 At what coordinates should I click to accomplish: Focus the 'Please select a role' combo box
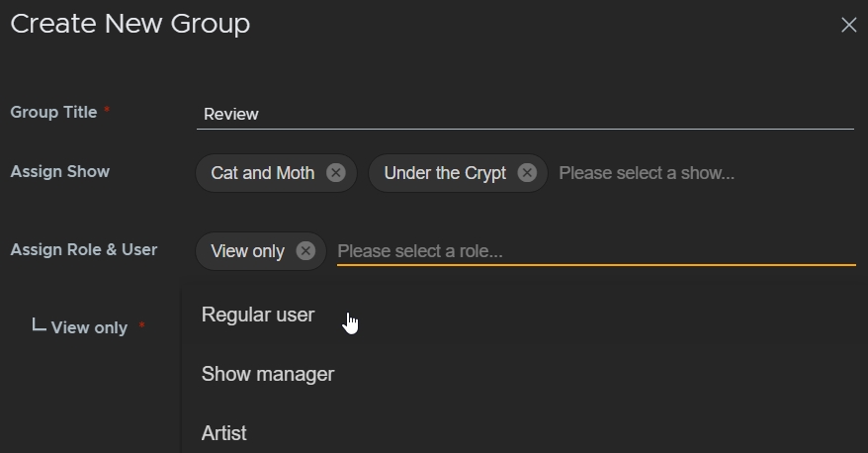pyautogui.click(x=593, y=251)
